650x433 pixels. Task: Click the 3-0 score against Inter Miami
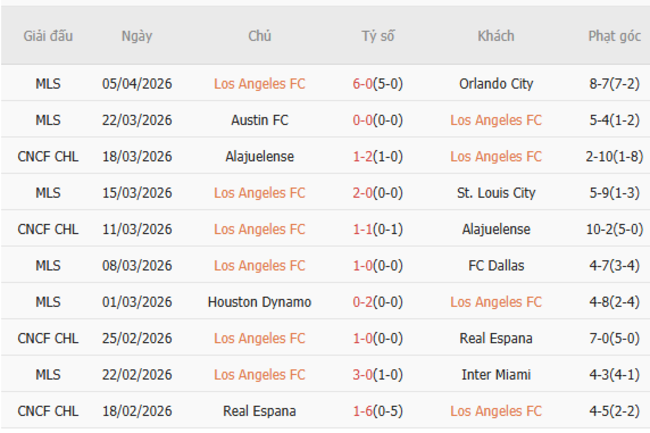coord(362,374)
